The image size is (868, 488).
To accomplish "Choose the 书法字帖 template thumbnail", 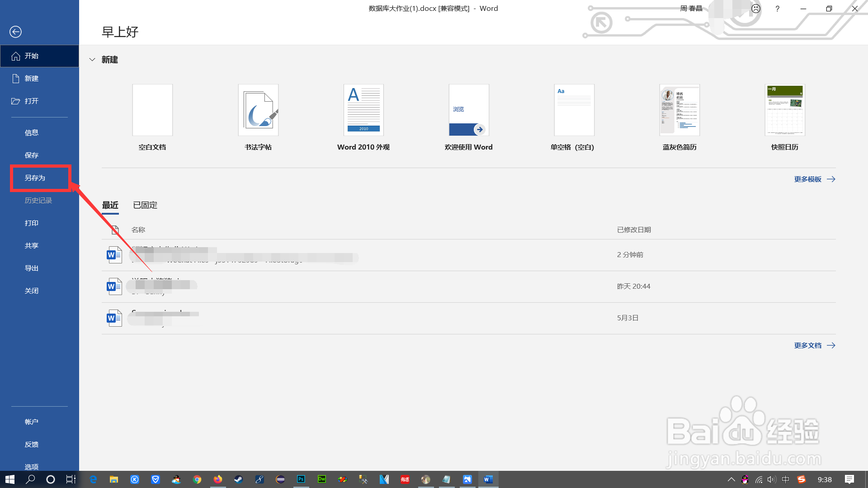I will [258, 110].
